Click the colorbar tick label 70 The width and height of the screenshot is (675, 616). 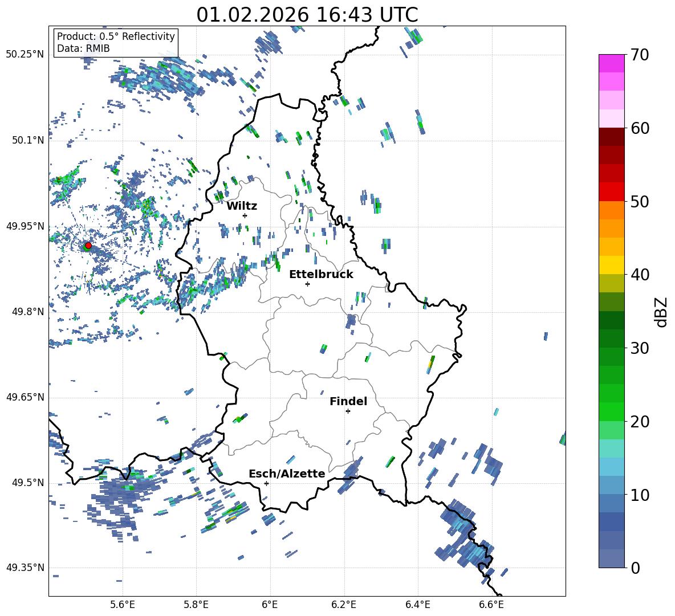pos(640,55)
